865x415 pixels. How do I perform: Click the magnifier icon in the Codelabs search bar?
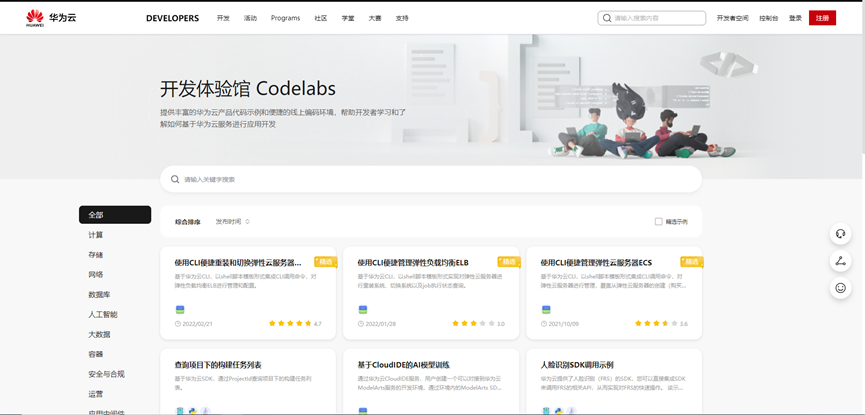point(175,179)
